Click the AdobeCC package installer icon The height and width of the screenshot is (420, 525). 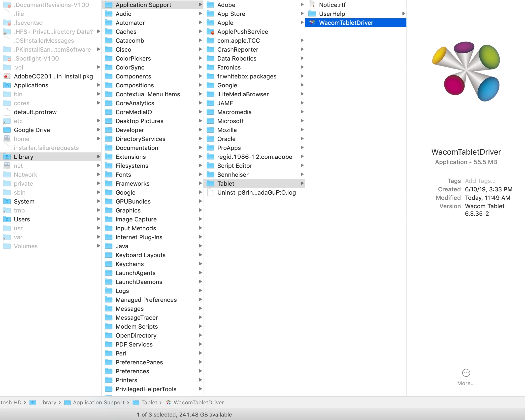(x=7, y=76)
